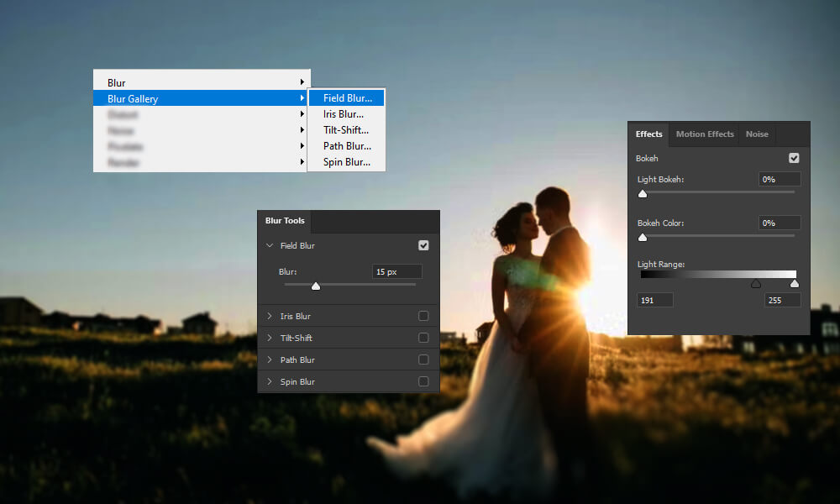840x504 pixels.
Task: Enable the Iris Blur checkbox
Action: (x=423, y=315)
